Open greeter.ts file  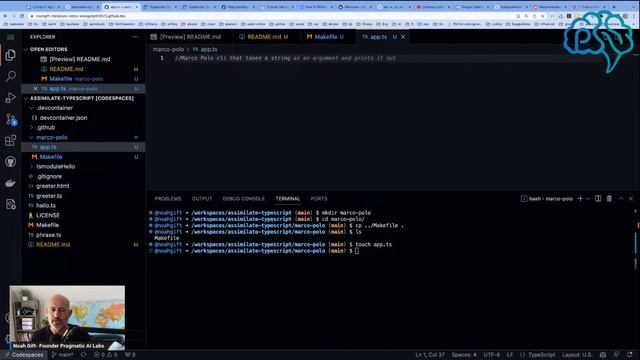[49, 196]
